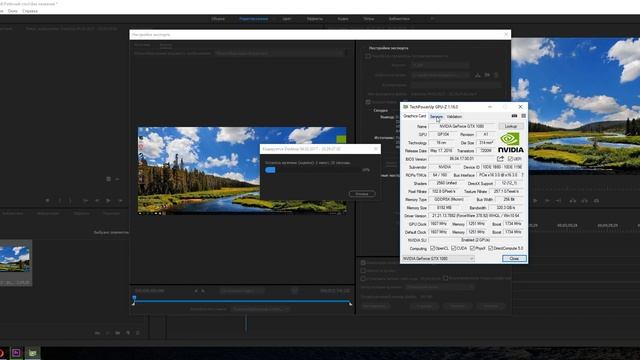Screen dimensions: 640x360
Task: Switch to the Effects workspace tab
Action: [314, 19]
